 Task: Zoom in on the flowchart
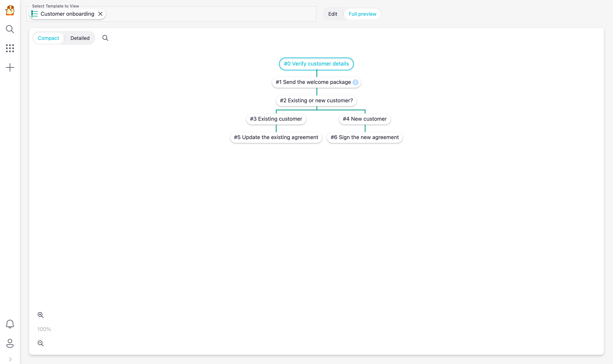(40, 315)
